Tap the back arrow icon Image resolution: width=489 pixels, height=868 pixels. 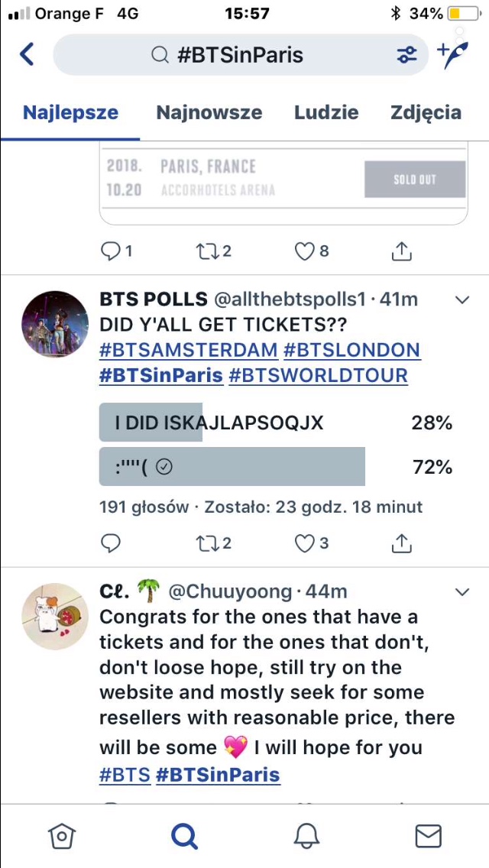coord(27,54)
